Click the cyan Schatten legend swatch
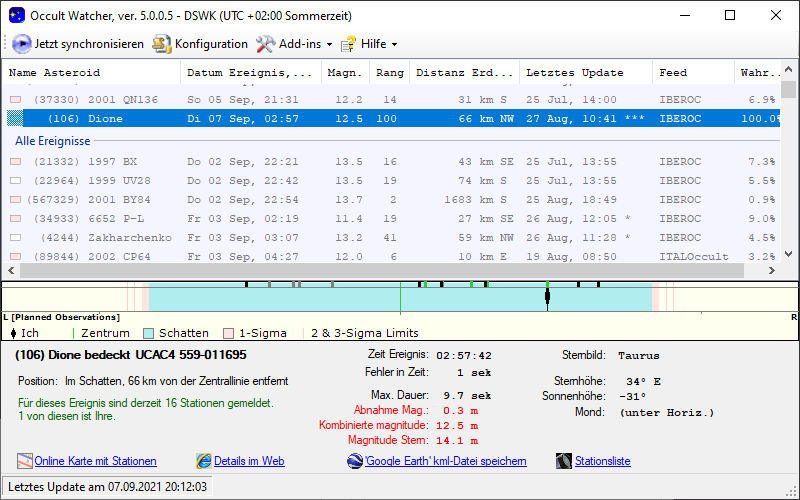 (149, 333)
